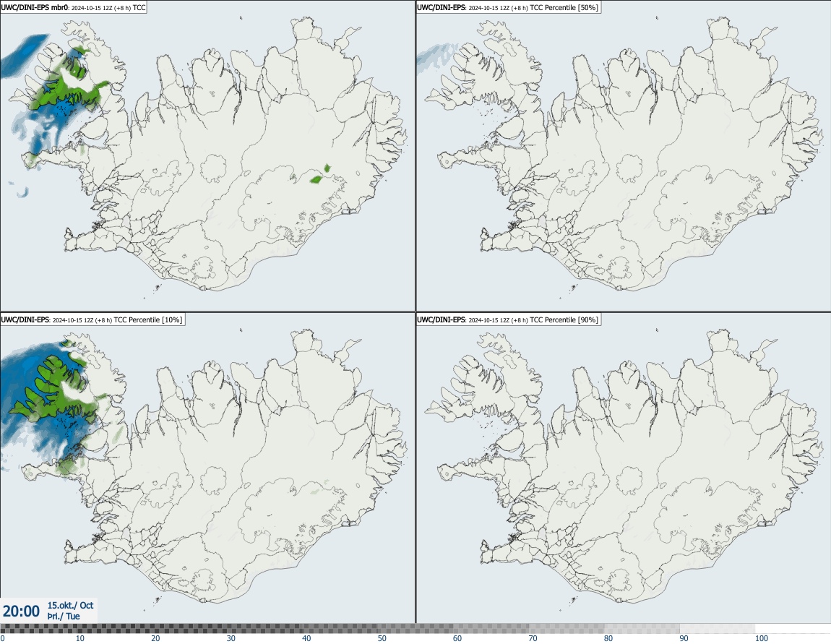Click the TCC Percentile [10%] title label
Screen dimensions: 831x644
(x=92, y=319)
